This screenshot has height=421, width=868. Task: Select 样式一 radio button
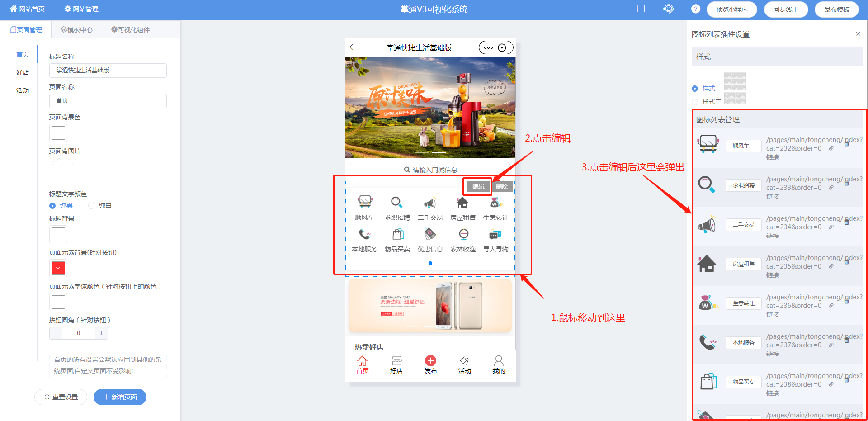(695, 89)
